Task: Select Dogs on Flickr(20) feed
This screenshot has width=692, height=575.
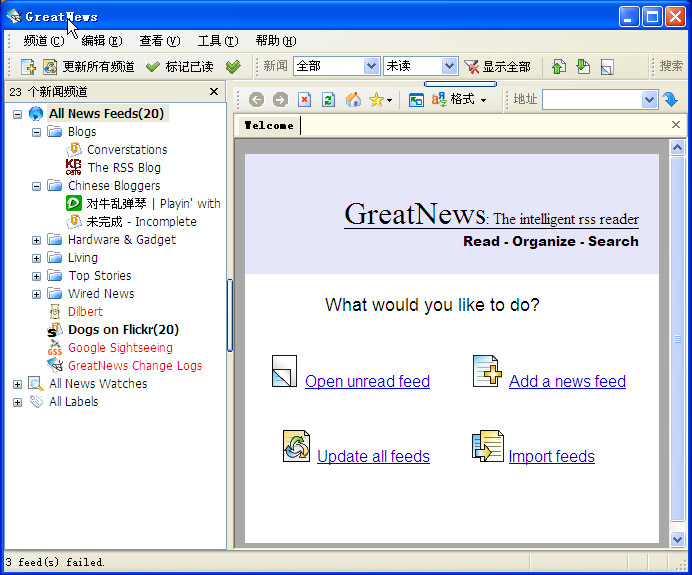Action: (123, 330)
